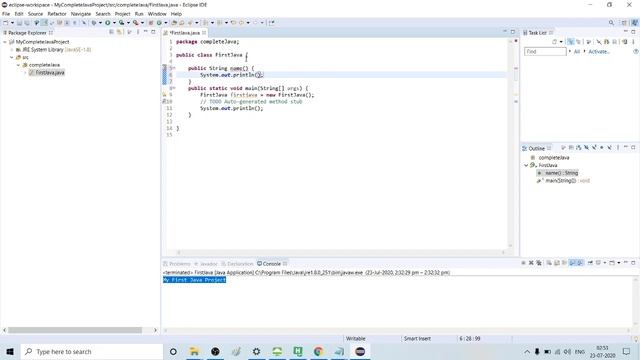This screenshot has width=640, height=360.
Task: Open the Package Explorer view menu icon
Action: click(138, 32)
